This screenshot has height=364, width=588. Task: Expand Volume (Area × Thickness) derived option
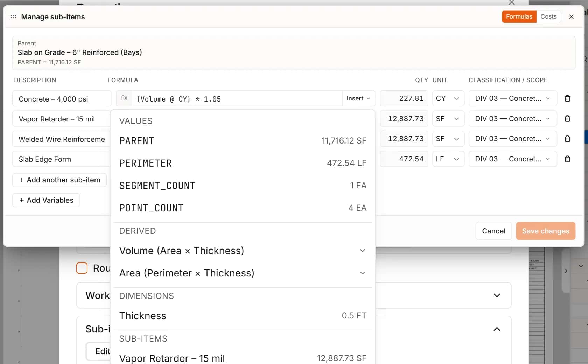pos(243,251)
